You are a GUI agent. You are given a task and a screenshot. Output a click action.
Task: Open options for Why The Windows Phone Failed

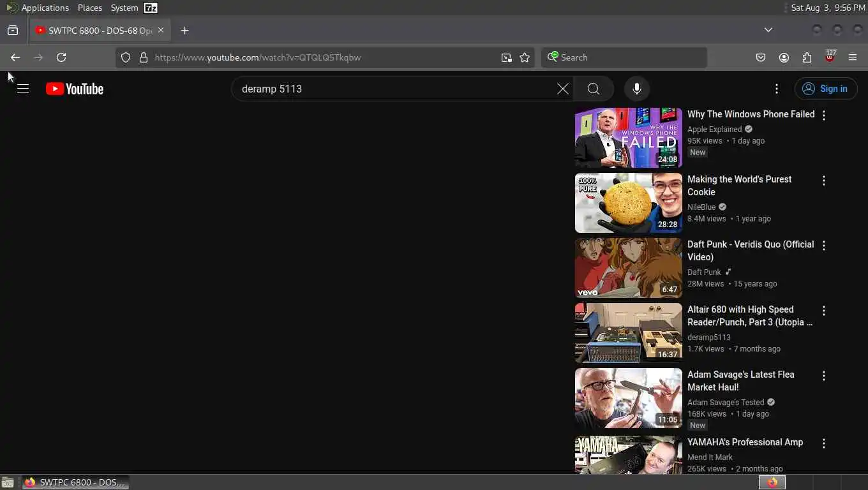[824, 115]
